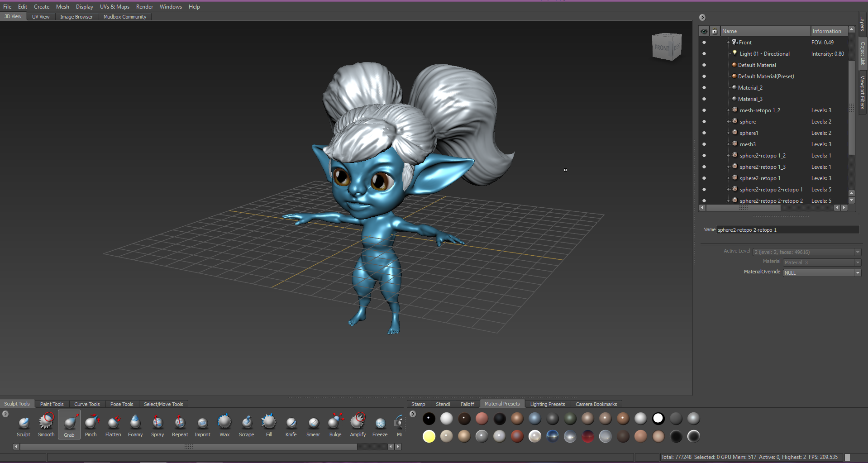
Task: Toggle visibility of mesh3
Action: click(704, 144)
